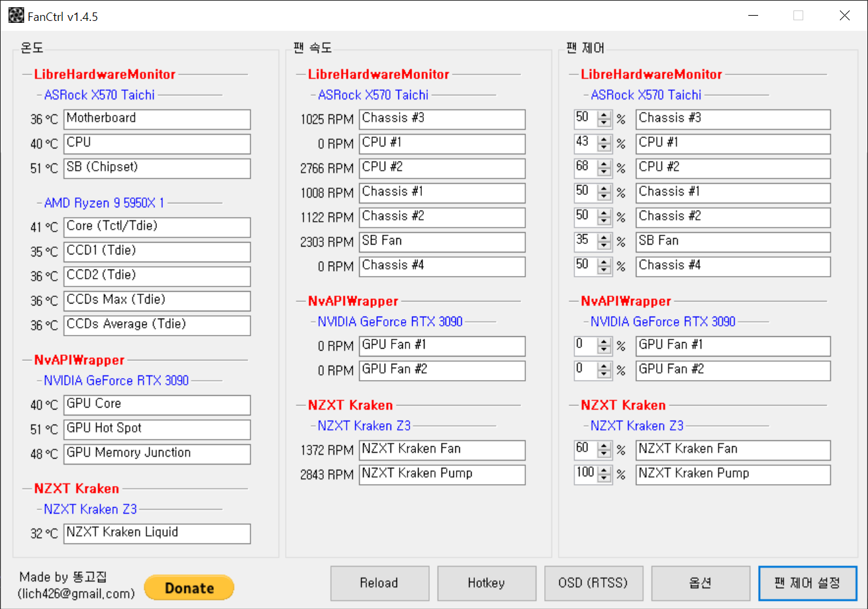
Task: Click the "1372 RPM" Kraken Fan speed reading
Action: 327,450
